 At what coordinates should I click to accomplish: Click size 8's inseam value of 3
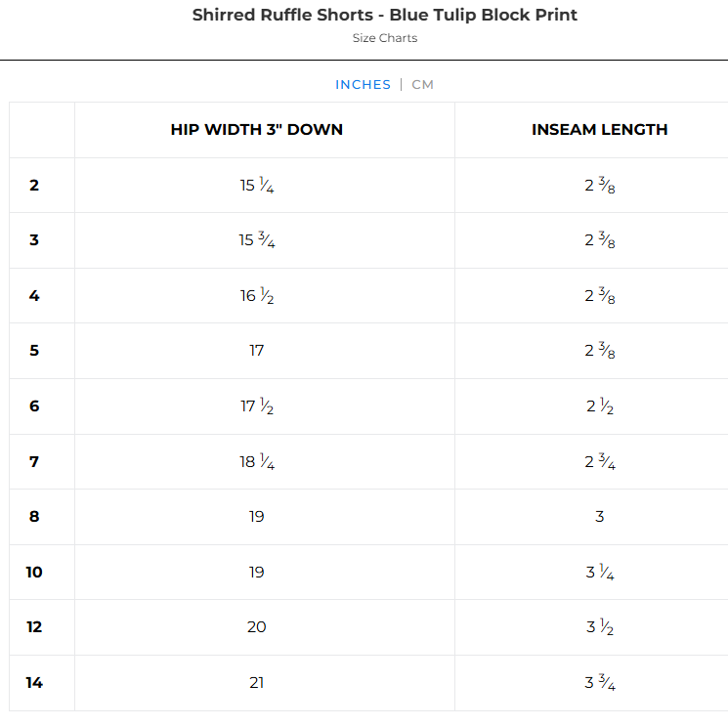tap(599, 517)
